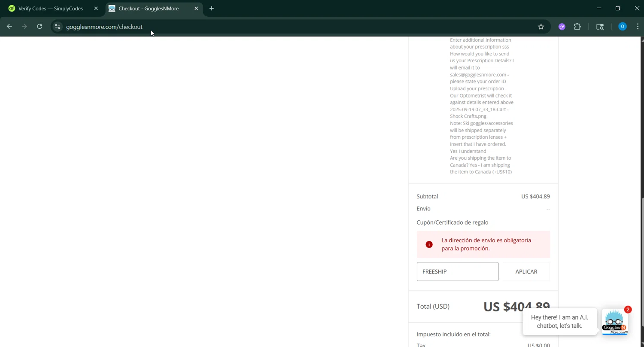Viewport: 644px width, 347px height.
Task: Click the sales@gogglesnmore.com email text
Action: pos(478,74)
